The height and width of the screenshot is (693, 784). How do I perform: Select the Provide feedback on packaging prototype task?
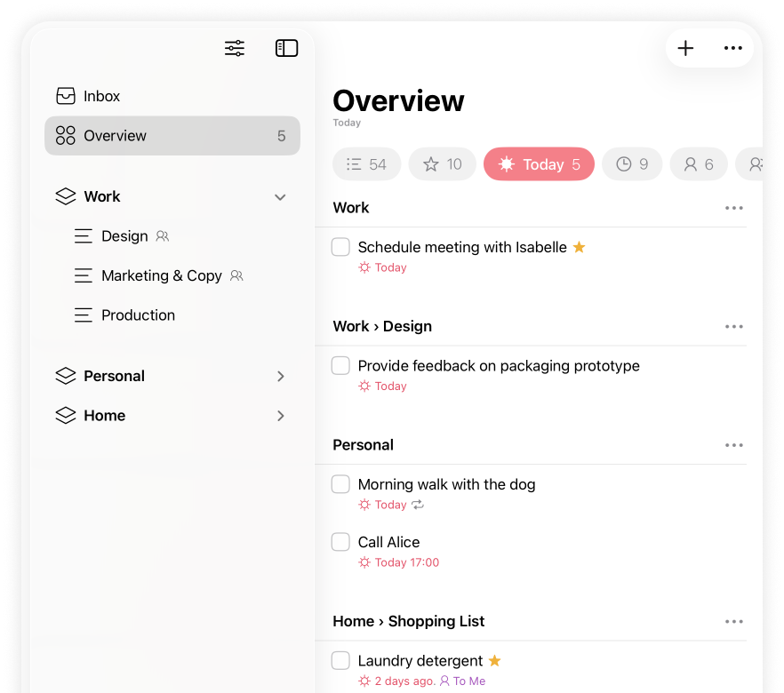[499, 365]
